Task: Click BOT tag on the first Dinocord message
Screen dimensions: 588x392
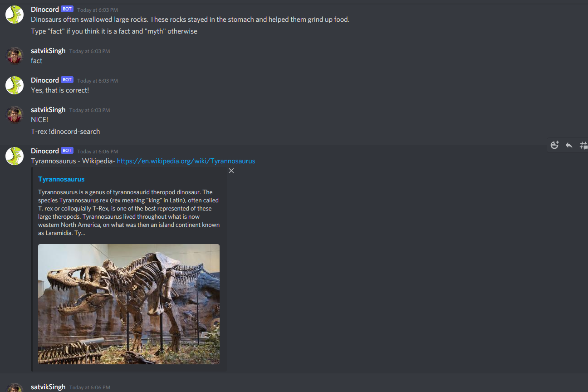Action: pos(67,9)
